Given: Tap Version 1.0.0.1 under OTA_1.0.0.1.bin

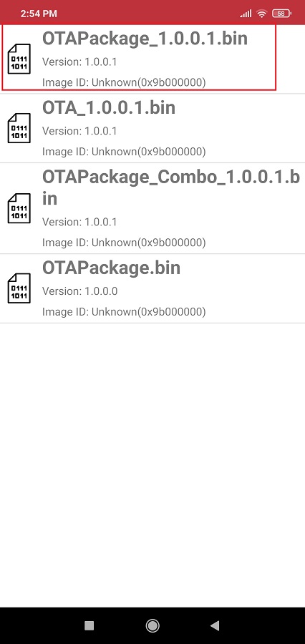Looking at the screenshot, I should (x=79, y=131).
